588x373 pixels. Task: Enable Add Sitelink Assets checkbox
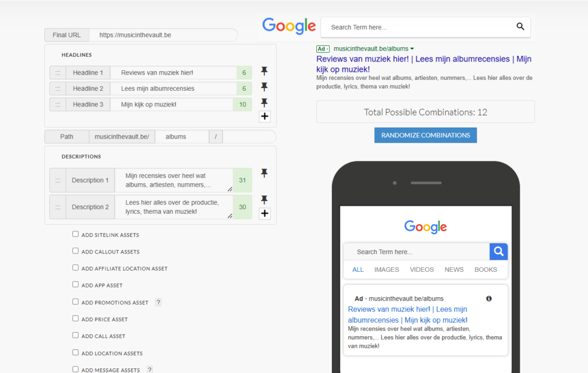(76, 234)
